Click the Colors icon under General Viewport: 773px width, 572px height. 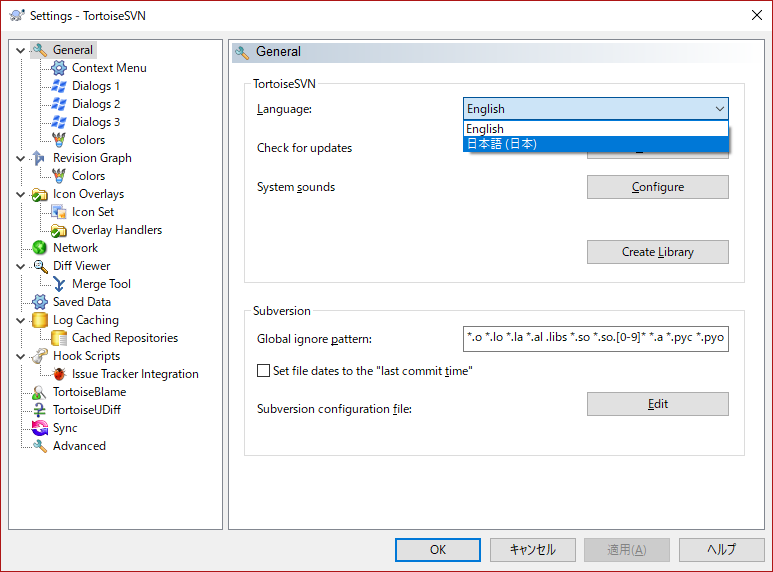59,140
